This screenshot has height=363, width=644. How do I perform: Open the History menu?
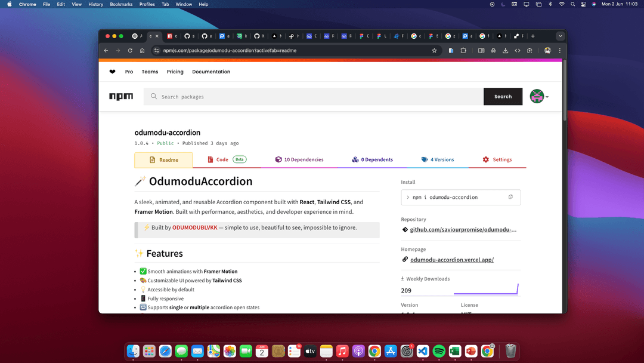coord(95,4)
